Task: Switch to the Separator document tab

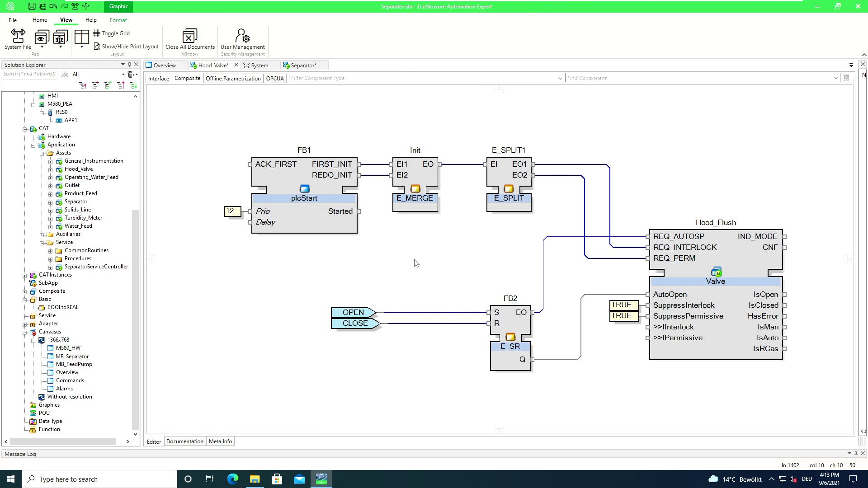Action: (x=303, y=65)
